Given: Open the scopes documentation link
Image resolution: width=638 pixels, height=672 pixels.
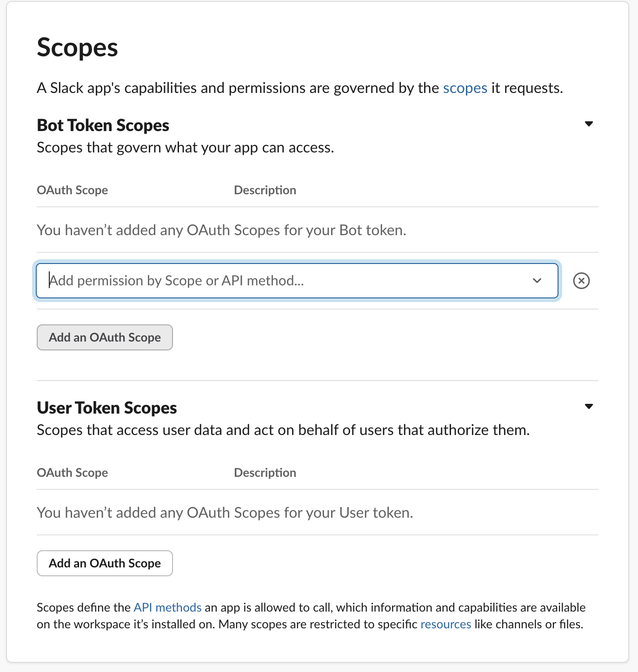Looking at the screenshot, I should click(x=465, y=88).
